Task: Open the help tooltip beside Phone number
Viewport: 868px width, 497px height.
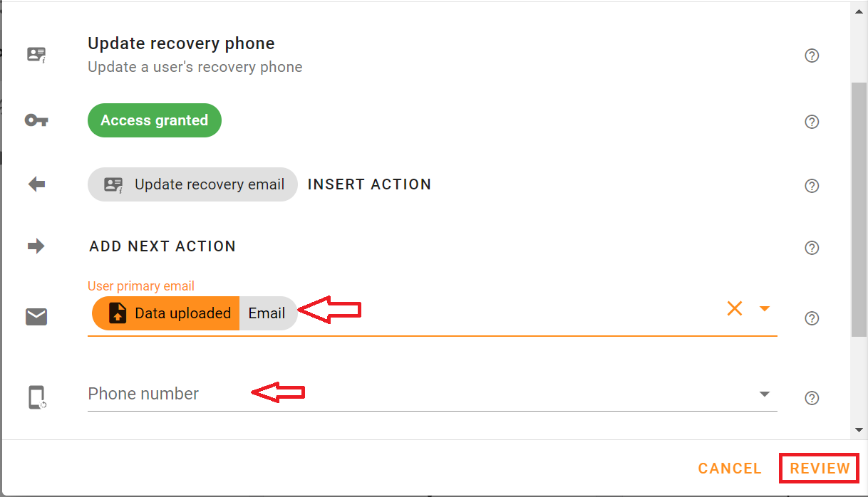Action: (812, 398)
